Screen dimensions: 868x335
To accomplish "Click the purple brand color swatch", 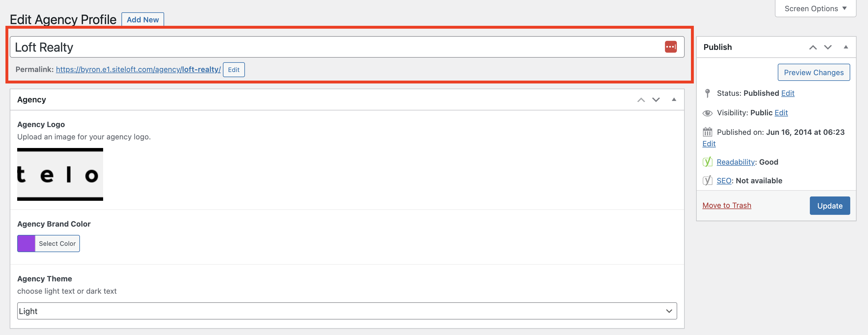I will 26,244.
